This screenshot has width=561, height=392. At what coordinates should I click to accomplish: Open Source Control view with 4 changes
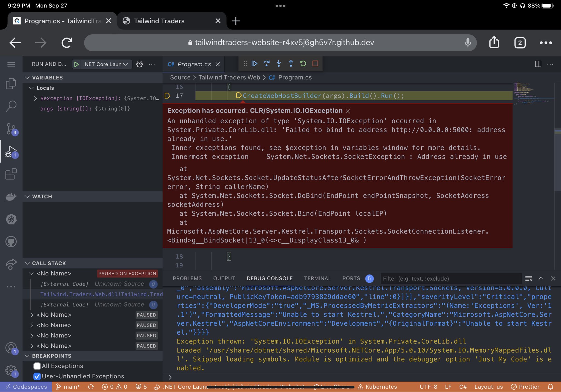pos(11,129)
